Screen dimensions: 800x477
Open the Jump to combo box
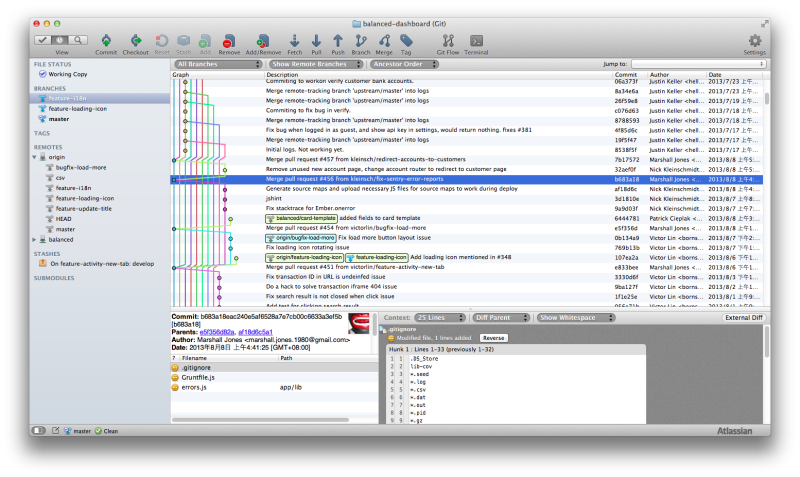[698, 64]
